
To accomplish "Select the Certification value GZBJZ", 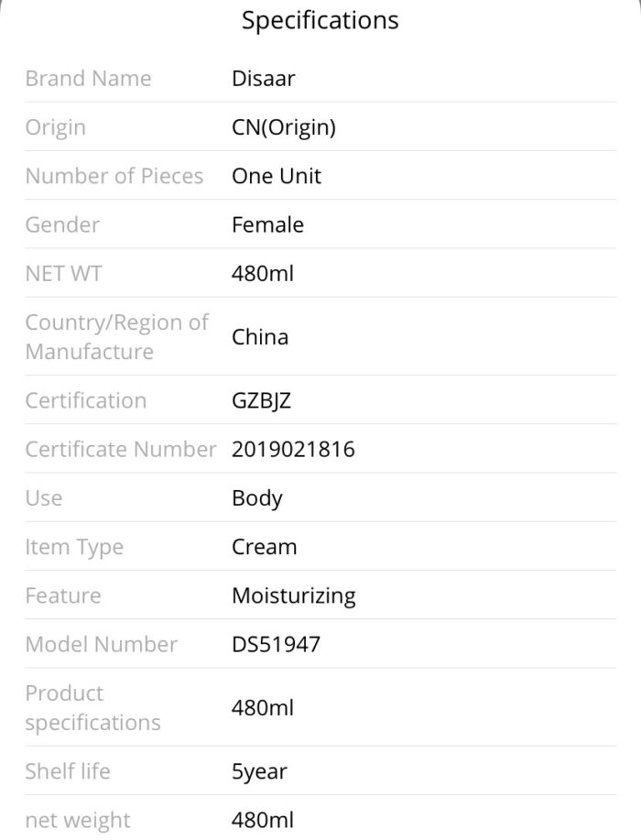I will 261,400.
